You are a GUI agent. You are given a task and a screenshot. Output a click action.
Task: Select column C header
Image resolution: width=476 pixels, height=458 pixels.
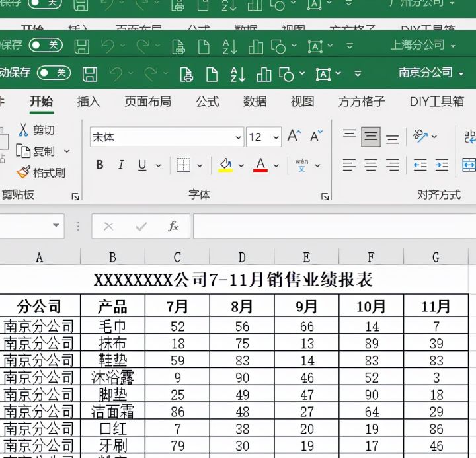pos(177,257)
